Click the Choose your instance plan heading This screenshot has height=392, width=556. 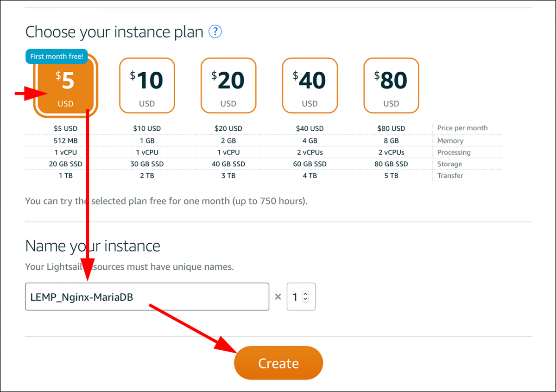point(114,32)
